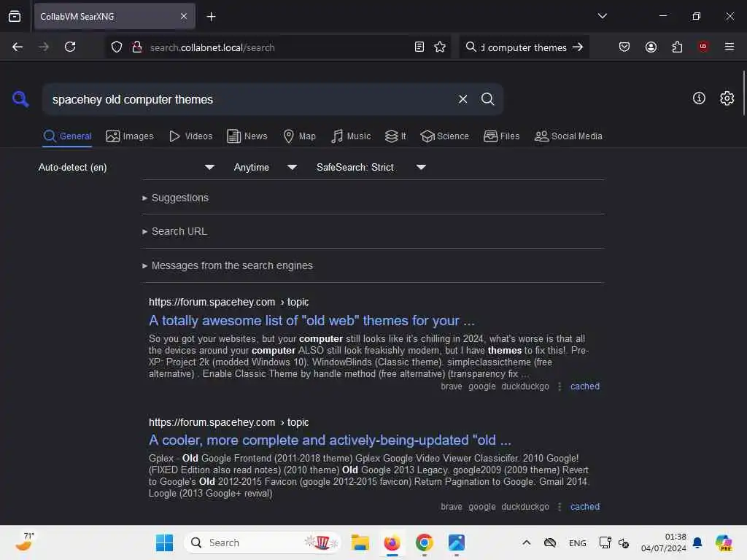Open the Firefox View tab icon
The width and height of the screenshot is (747, 560).
15,16
